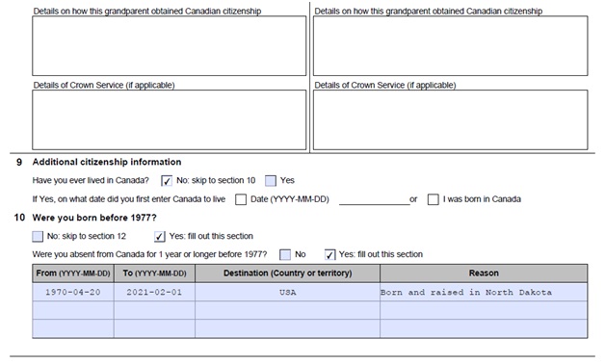Click 'If Yes, on what date' question text
This screenshot has height=364, width=605.
click(x=129, y=199)
